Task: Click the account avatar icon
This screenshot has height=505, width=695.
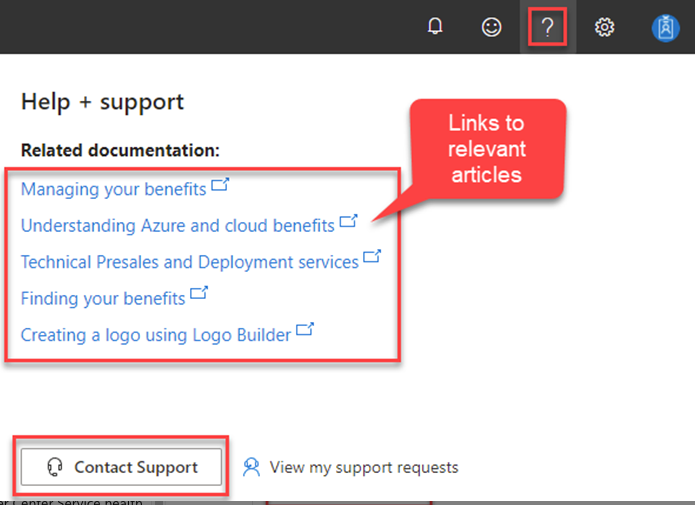Action: pyautogui.click(x=665, y=28)
